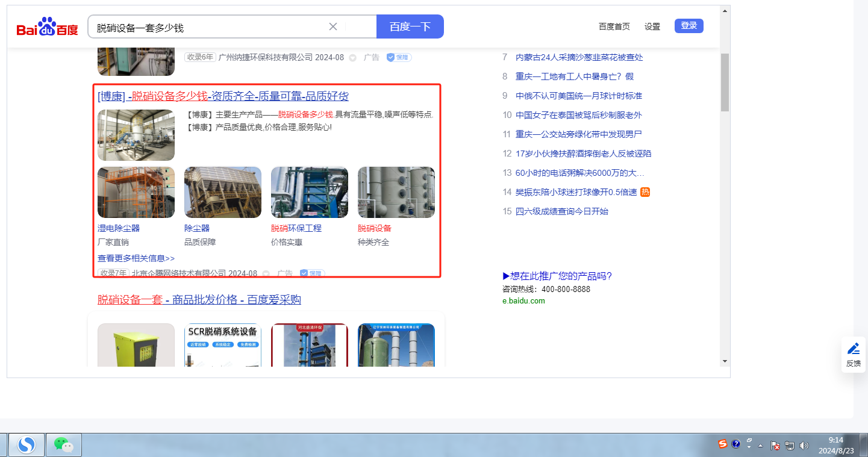Click ▶想在此推广您的产品吗？ link
The image size is (868, 457).
557,276
